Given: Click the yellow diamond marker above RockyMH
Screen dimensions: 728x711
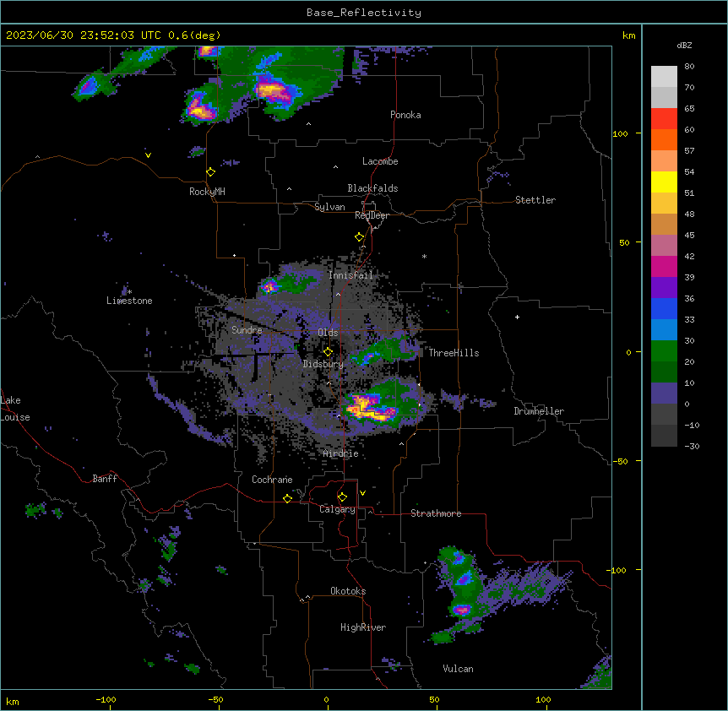Looking at the screenshot, I should 210,171.
